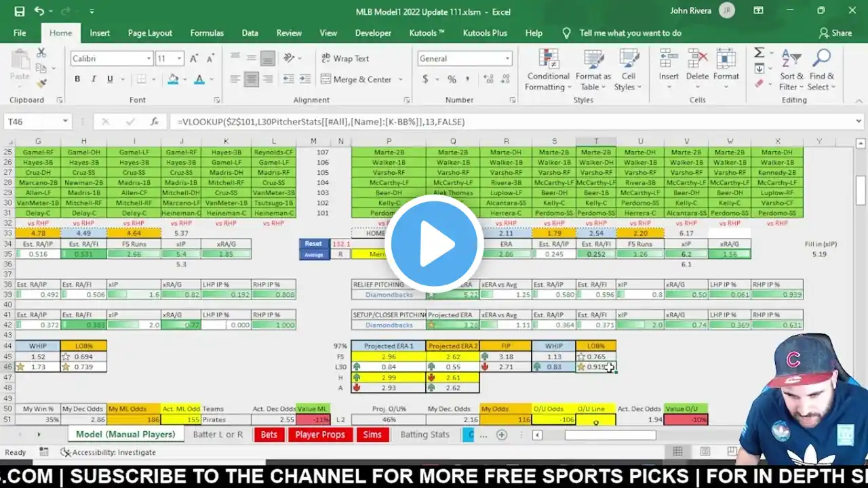Viewport: 868px width, 488px height.
Task: Open the font size dropdown
Action: click(180, 59)
